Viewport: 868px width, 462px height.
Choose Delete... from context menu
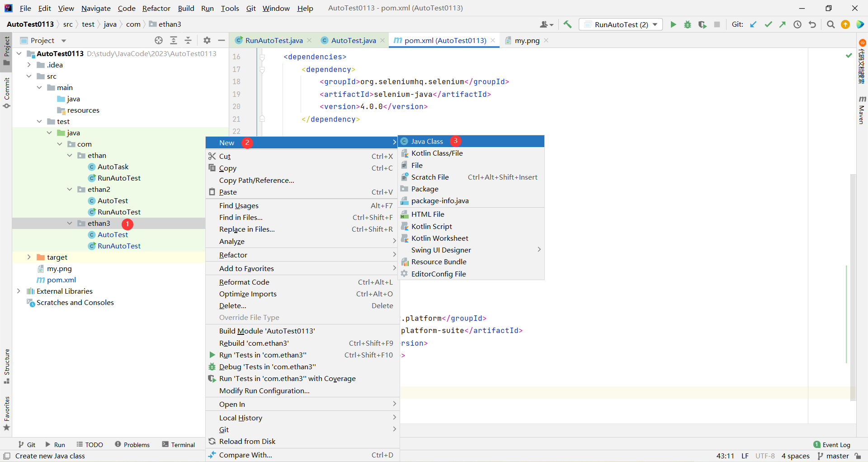[x=302, y=305]
